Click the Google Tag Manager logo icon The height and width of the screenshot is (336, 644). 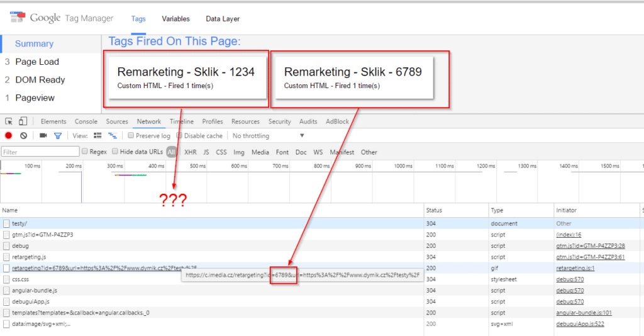(x=18, y=17)
